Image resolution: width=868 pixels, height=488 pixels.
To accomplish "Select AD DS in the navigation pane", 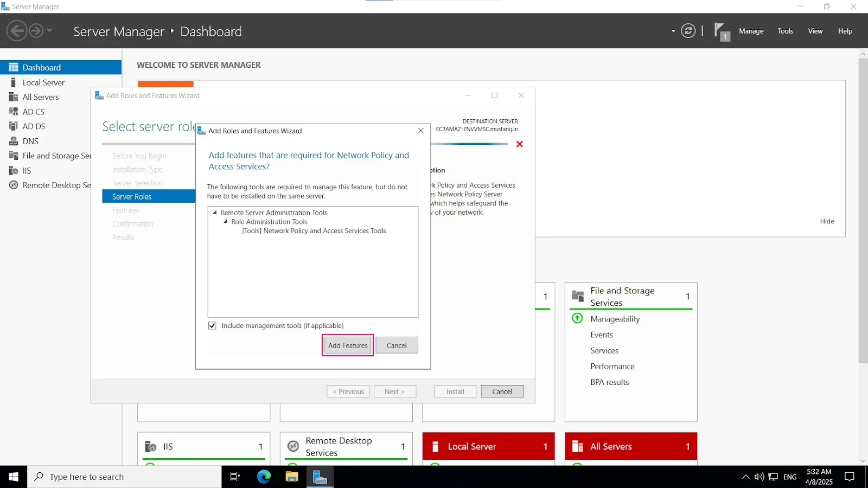I will coord(34,126).
